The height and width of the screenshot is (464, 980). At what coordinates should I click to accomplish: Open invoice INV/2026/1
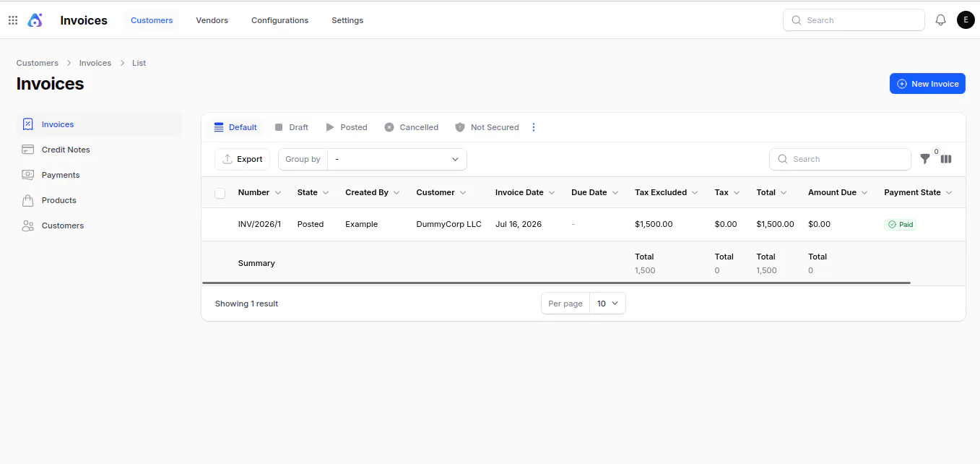coord(259,224)
